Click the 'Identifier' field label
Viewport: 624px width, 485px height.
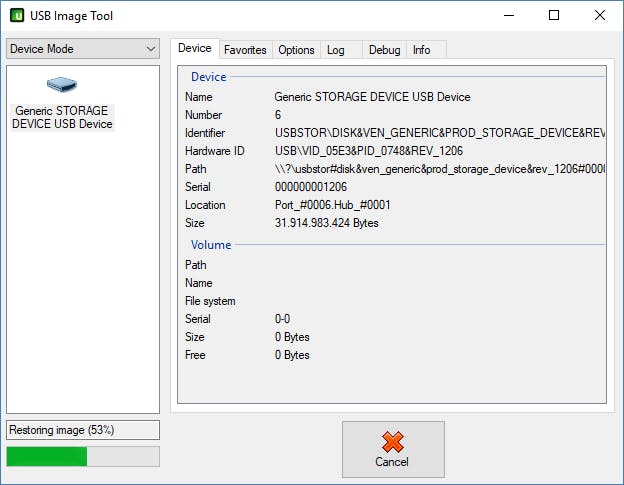(205, 133)
